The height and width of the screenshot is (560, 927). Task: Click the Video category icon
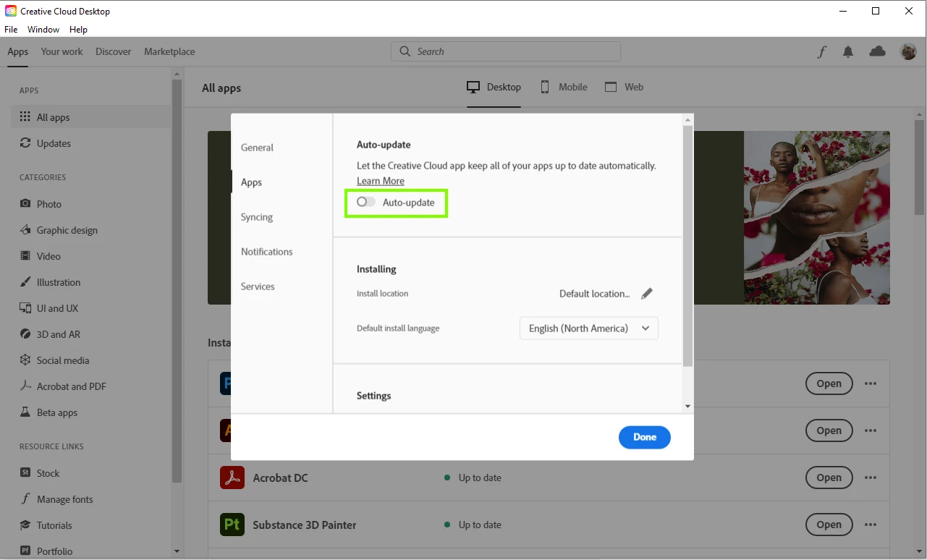point(25,256)
